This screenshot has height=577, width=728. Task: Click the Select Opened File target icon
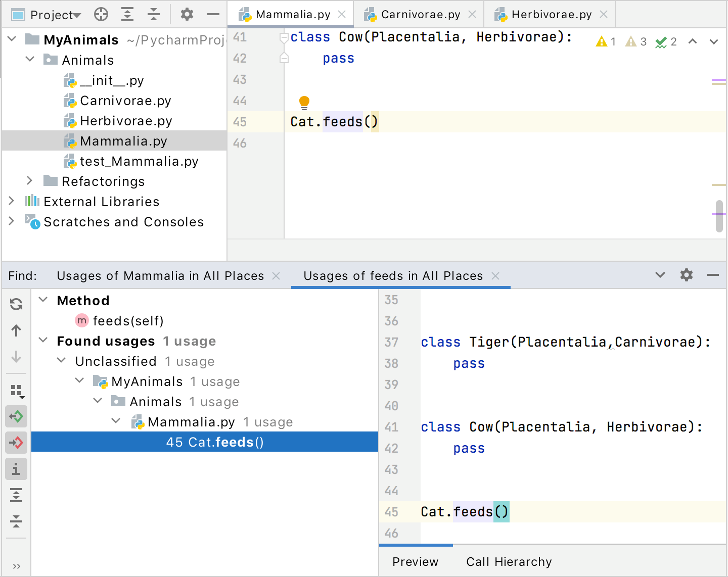(x=101, y=15)
